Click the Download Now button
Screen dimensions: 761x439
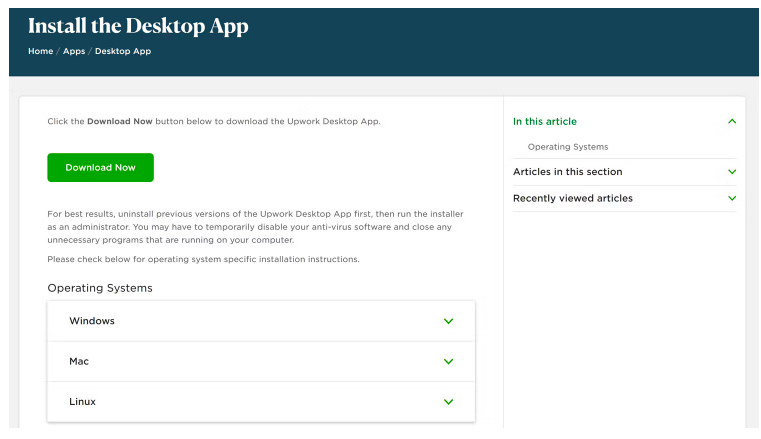pyautogui.click(x=100, y=167)
